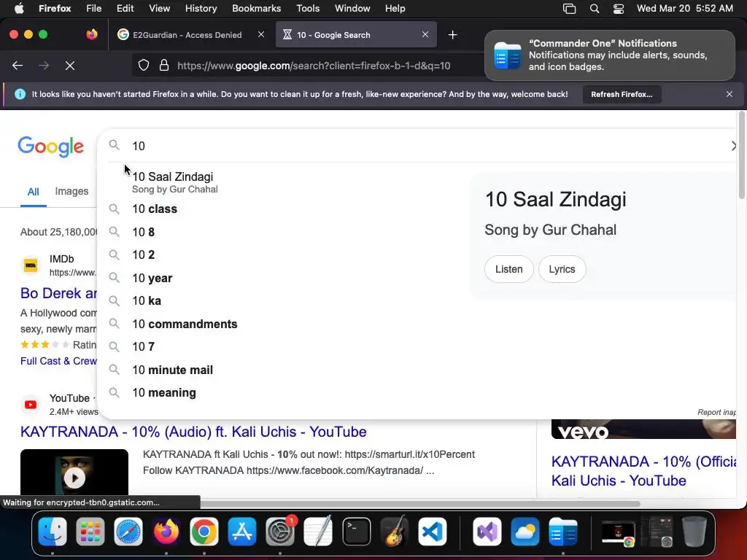Select the 10 - Google Search tab
This screenshot has width=747, height=560.
coord(333,35)
